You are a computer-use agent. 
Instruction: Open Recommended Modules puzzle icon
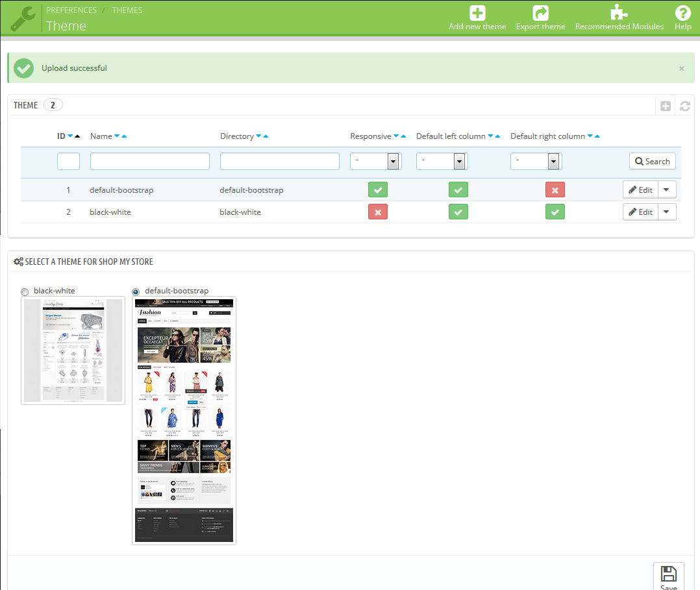pos(619,13)
